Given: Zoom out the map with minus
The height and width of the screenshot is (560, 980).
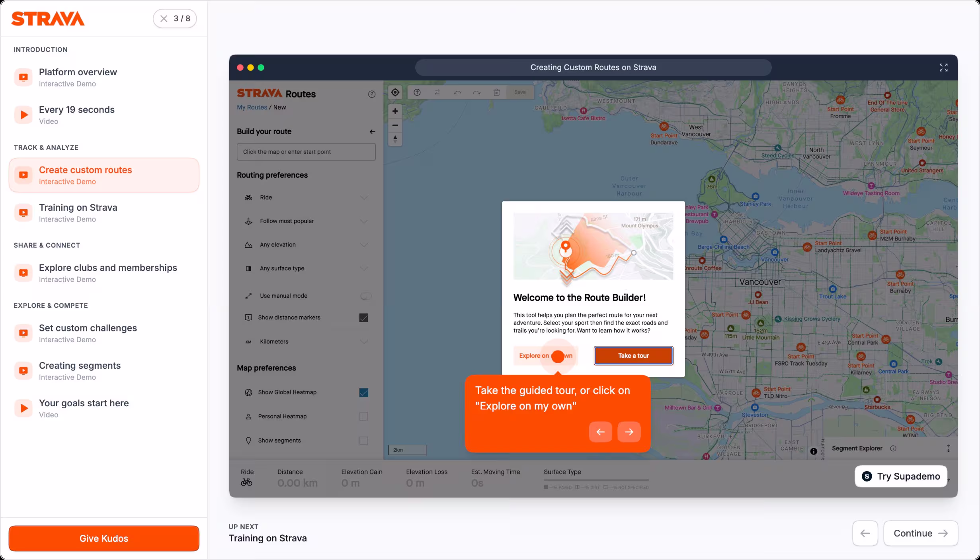Looking at the screenshot, I should [395, 125].
